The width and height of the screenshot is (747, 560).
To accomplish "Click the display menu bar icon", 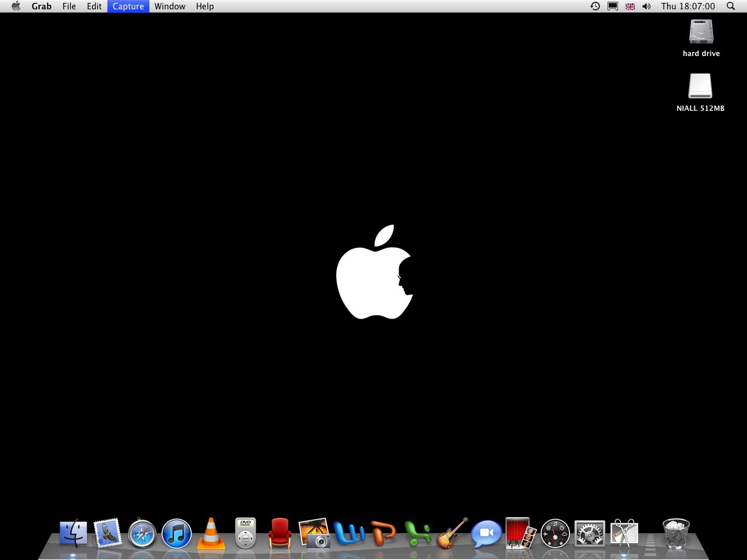I will [613, 6].
